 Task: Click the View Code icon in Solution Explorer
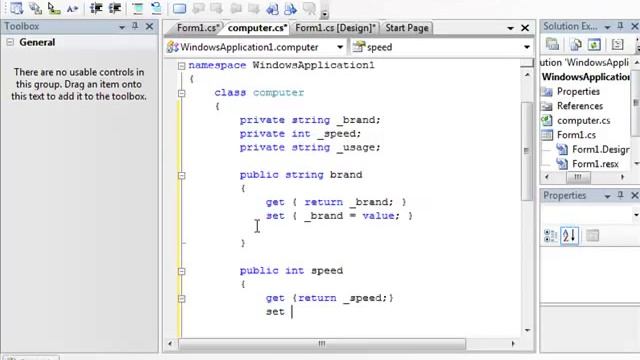coord(617,44)
